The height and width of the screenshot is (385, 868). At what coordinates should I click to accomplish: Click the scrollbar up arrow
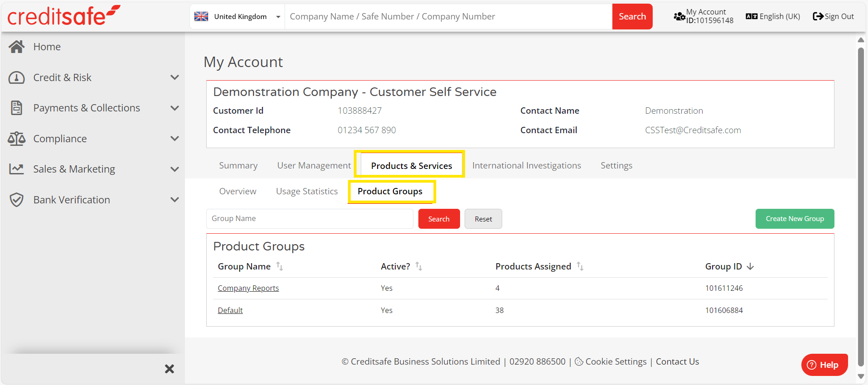[x=861, y=40]
